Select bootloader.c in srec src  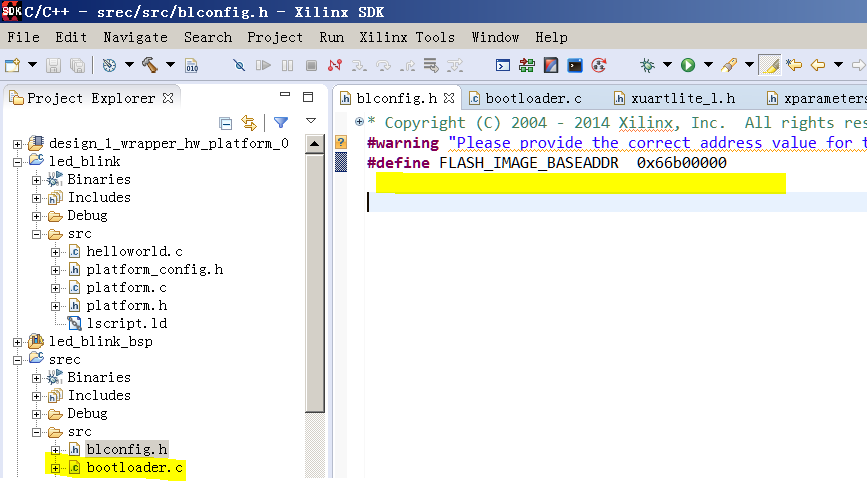coord(134,468)
